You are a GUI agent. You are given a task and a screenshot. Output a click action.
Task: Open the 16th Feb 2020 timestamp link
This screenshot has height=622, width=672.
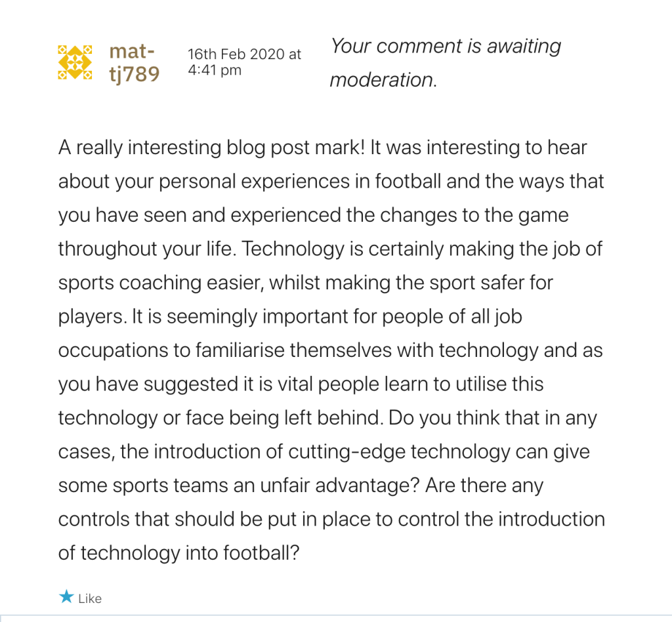244,62
